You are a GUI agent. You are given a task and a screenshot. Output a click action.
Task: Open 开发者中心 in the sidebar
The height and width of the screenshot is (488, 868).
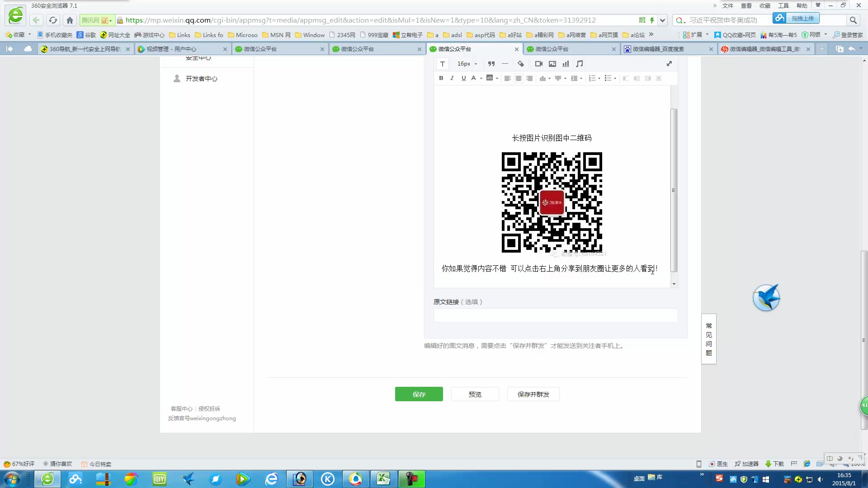click(201, 79)
